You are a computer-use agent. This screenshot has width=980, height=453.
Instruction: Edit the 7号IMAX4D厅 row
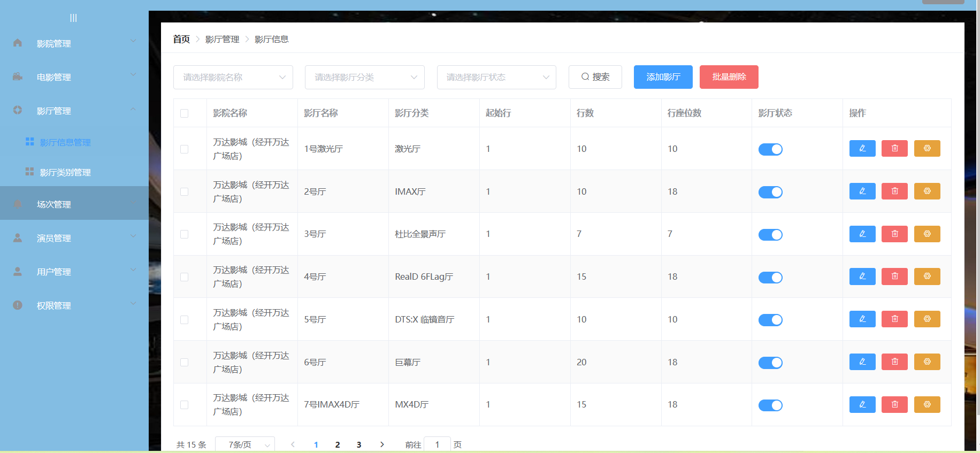tap(862, 404)
